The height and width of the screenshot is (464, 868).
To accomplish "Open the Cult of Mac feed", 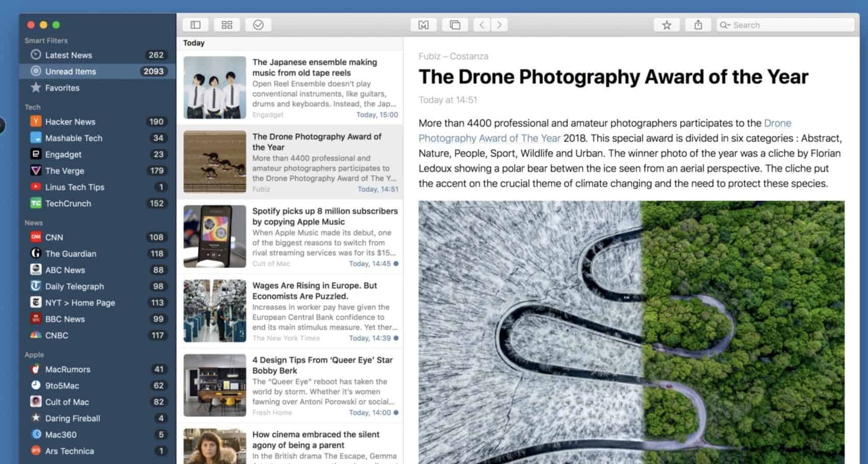I will click(x=98, y=402).
